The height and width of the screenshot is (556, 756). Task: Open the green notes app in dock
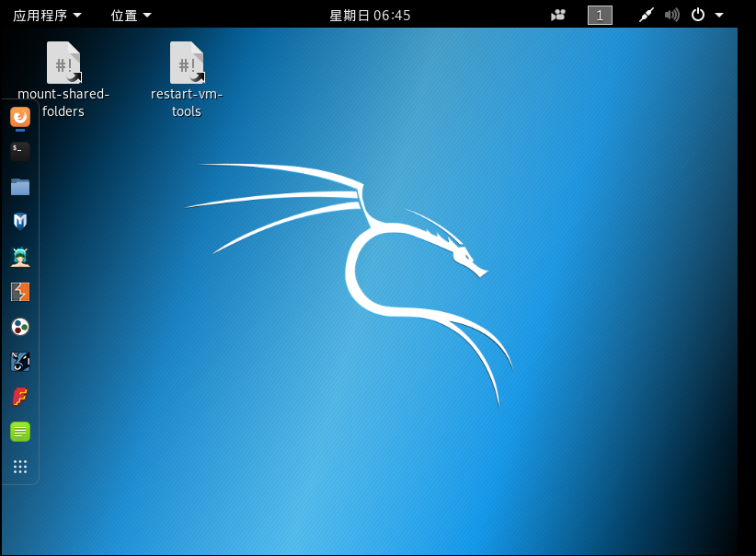[x=20, y=432]
